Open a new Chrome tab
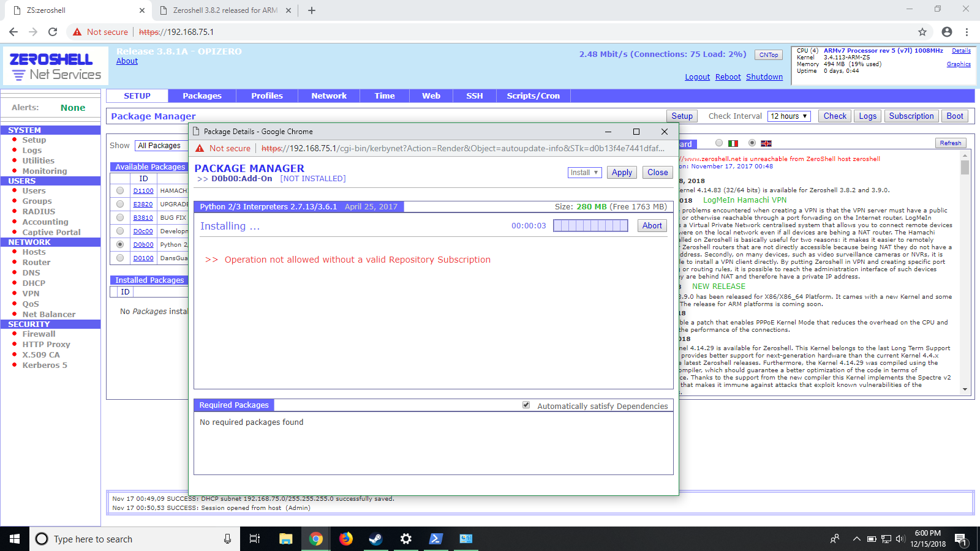The image size is (980, 551). pyautogui.click(x=312, y=10)
